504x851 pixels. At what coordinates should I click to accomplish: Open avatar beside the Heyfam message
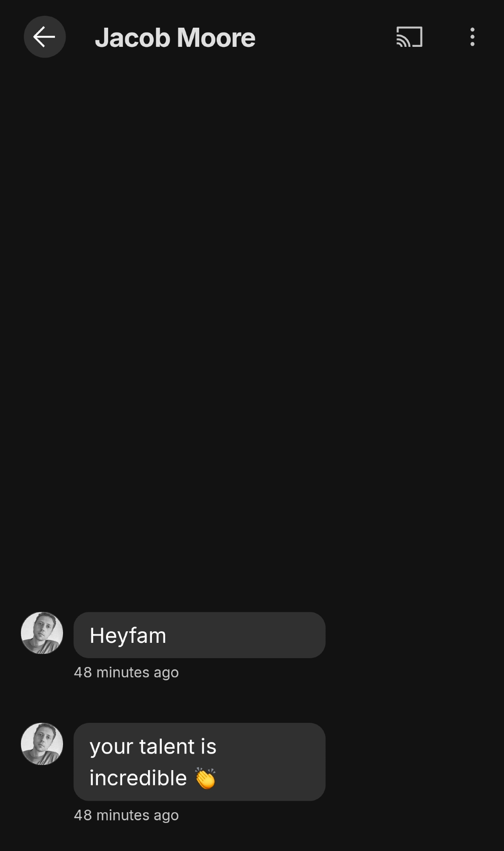[42, 633]
